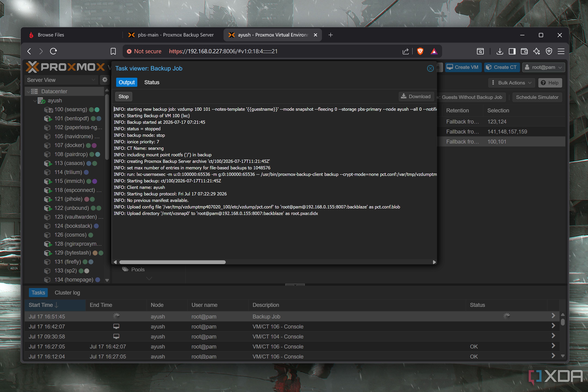Open the Brave Wallet icon
Screen dimensions: 588x392
[524, 51]
